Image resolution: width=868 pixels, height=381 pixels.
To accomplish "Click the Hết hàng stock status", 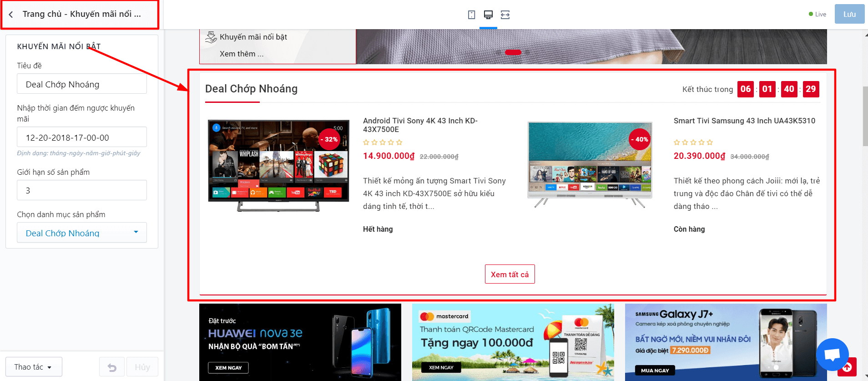I will coord(378,229).
